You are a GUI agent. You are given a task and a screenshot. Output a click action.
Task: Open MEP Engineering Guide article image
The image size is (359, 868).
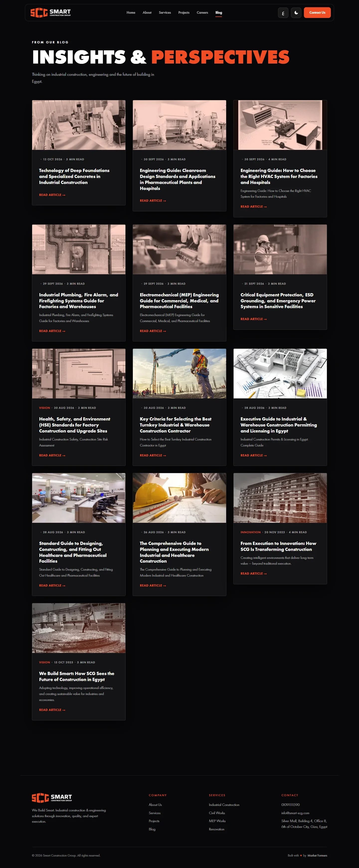[x=179, y=249]
